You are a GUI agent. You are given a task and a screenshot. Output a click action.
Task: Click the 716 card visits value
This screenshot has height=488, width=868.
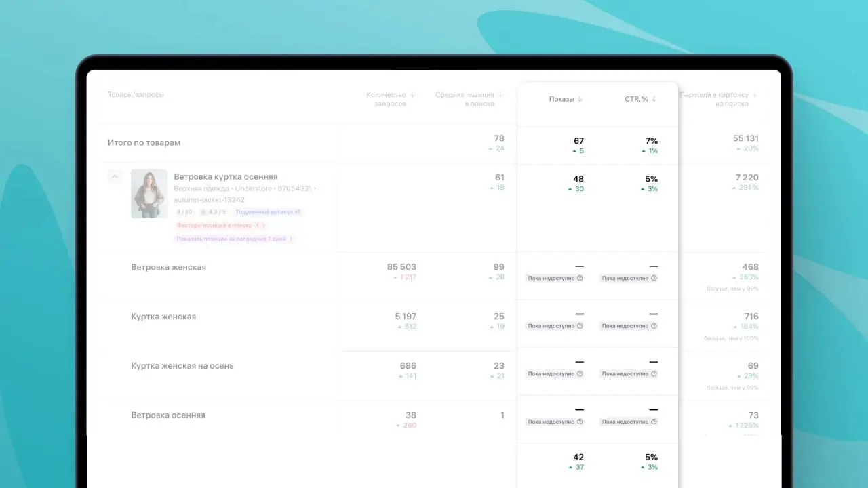[751, 317]
